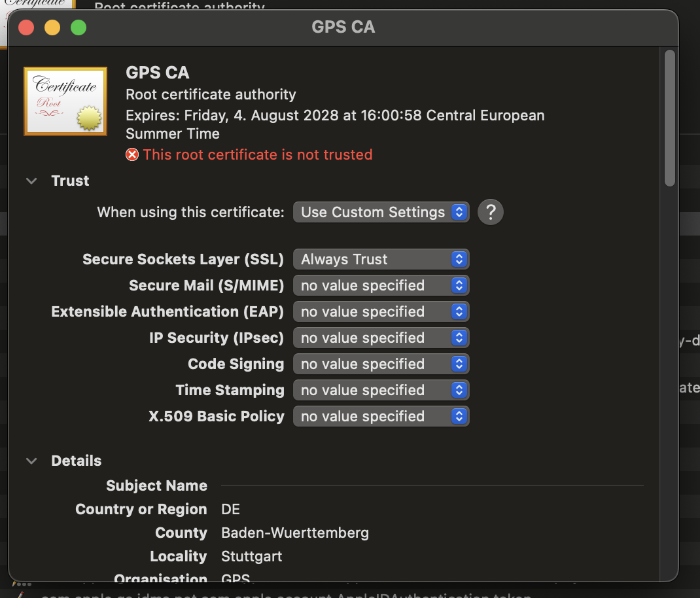
Task: Open IP Security (IPsec) dropdown
Action: click(x=381, y=338)
